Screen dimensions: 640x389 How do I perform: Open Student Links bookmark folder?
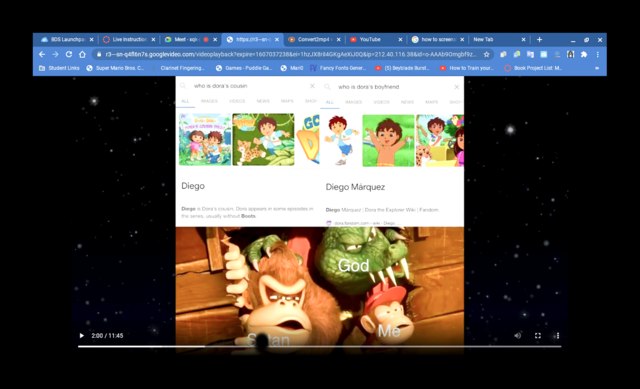pos(59,68)
